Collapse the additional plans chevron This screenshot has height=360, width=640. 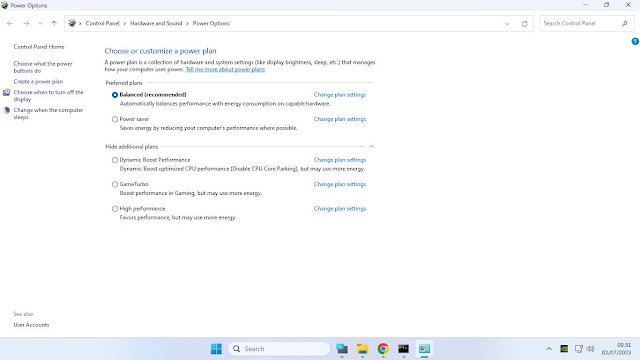pos(371,147)
